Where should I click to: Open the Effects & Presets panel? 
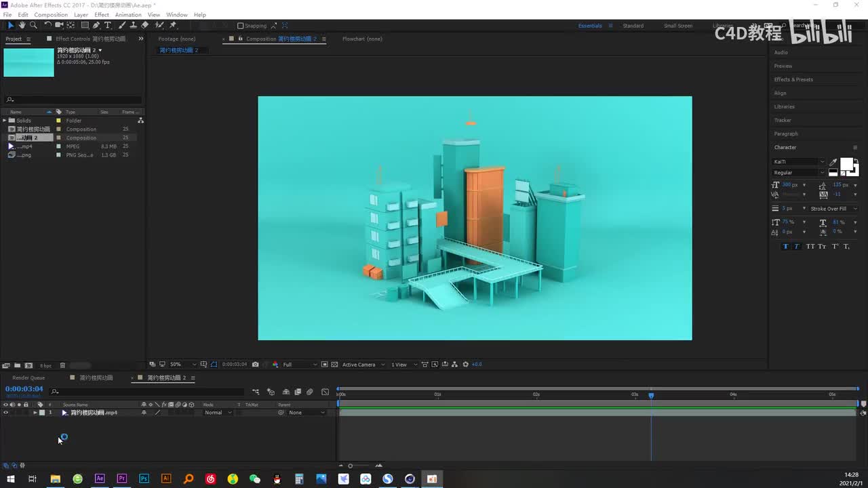pos(793,79)
